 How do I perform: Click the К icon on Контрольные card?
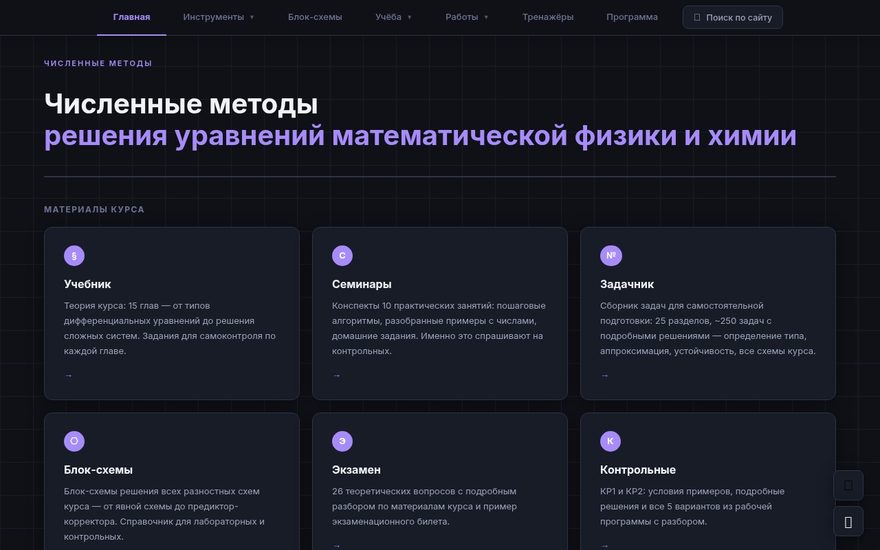[x=611, y=441]
